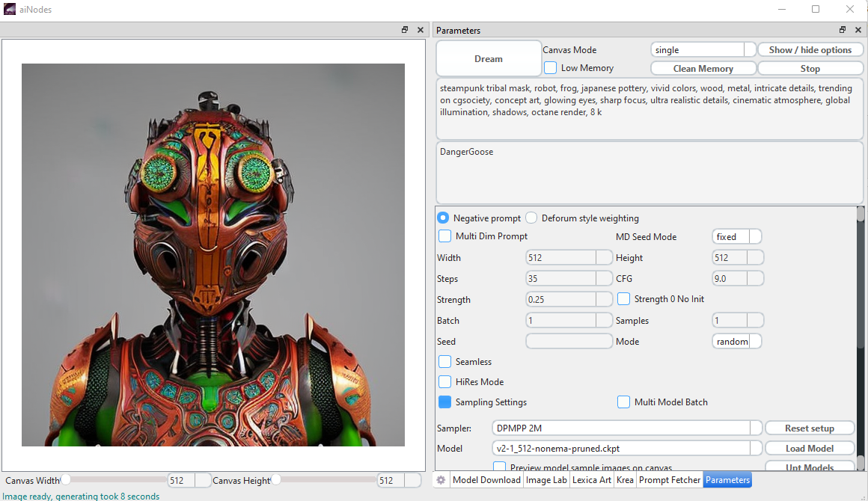Click the Dream button
Image resolution: width=868 pixels, height=501 pixels.
pyautogui.click(x=488, y=58)
